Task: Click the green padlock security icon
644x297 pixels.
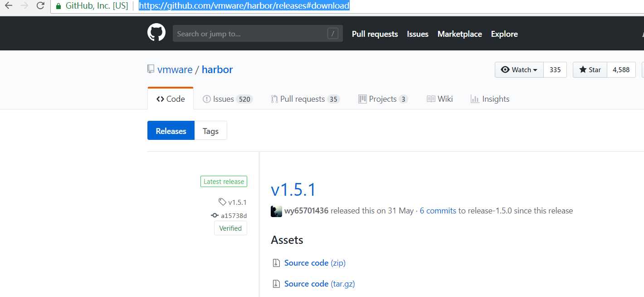Action: click(x=58, y=6)
